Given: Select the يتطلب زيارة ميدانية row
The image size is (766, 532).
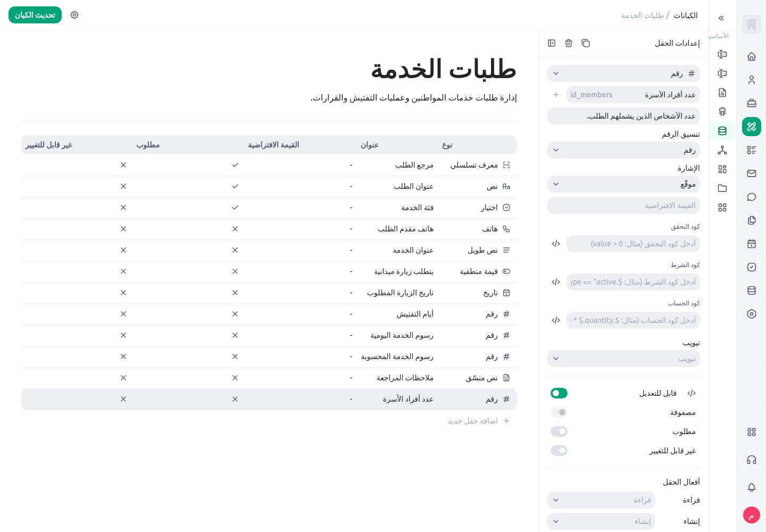Looking at the screenshot, I should 269,271.
